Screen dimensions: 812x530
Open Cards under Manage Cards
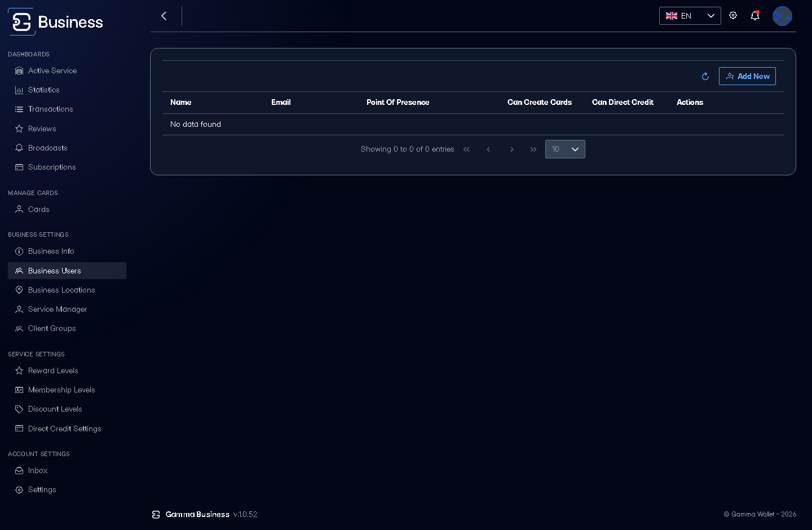pos(67,209)
